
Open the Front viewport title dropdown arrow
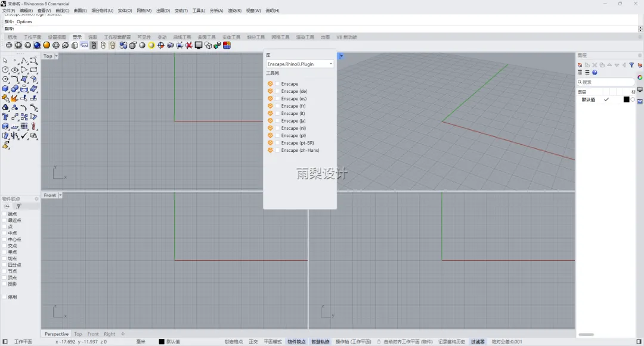[x=60, y=195]
